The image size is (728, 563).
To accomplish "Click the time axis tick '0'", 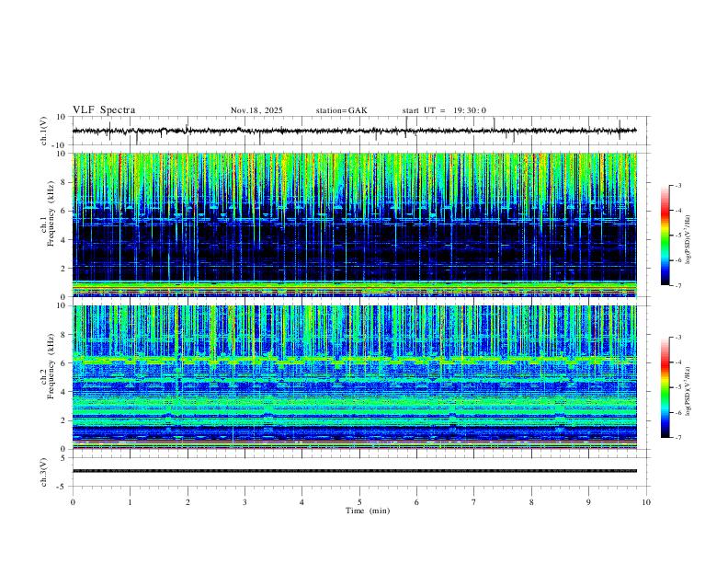I will click(73, 502).
